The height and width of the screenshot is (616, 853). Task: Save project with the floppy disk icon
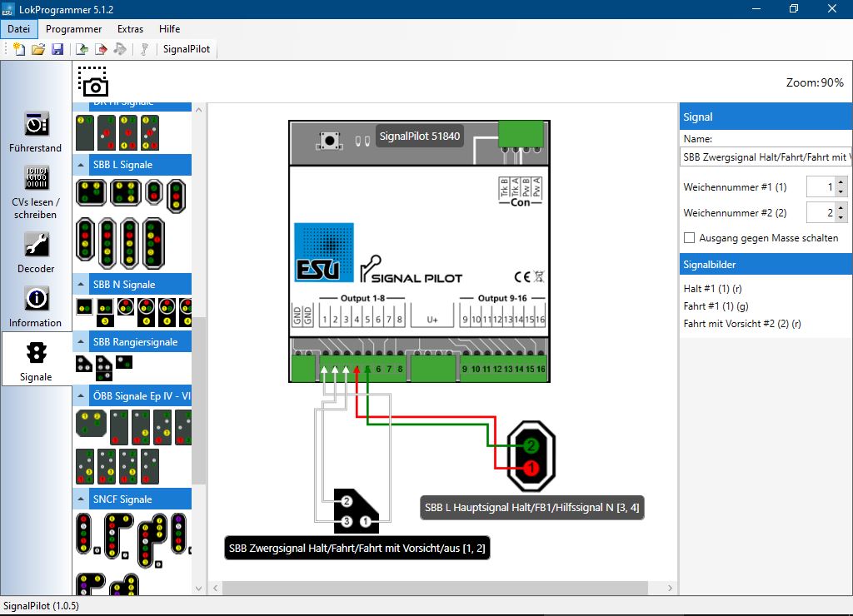tap(57, 49)
